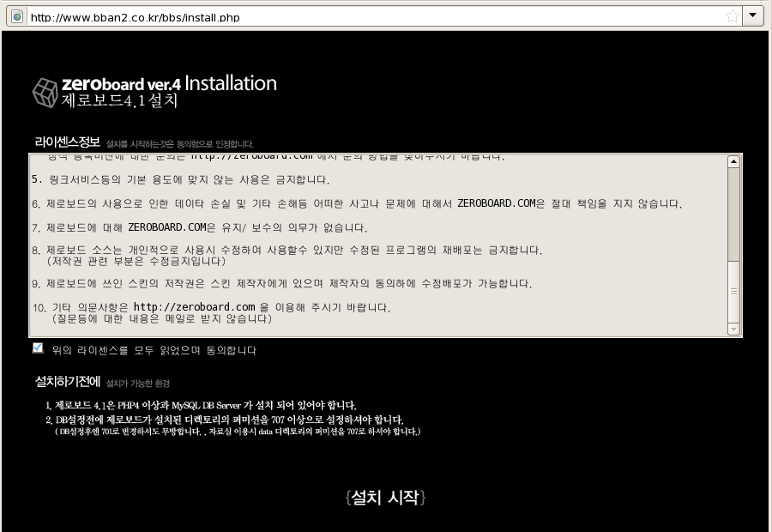This screenshot has width=772, height=532.
Task: Click the 라이센스정보 section heading
Action: click(68, 142)
